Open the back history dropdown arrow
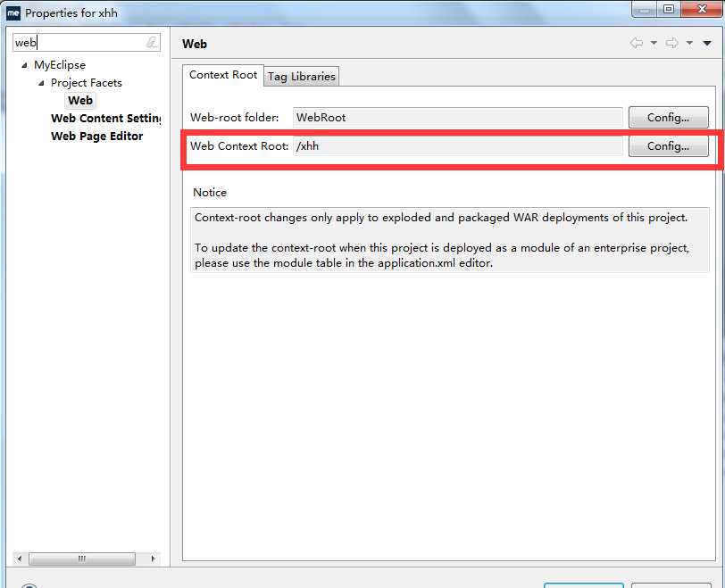Screen dimensions: 725x588 tap(654, 43)
